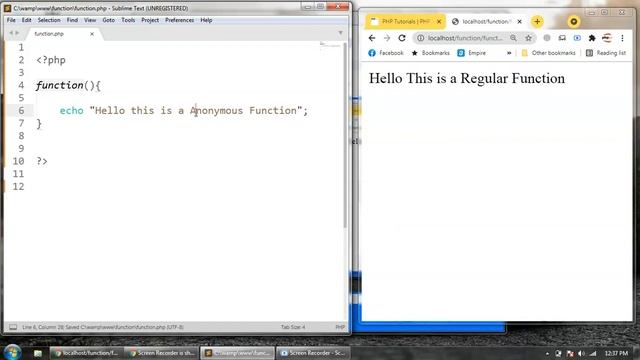Close the PHP Tutorials Chrome tab

pyautogui.click(x=439, y=22)
